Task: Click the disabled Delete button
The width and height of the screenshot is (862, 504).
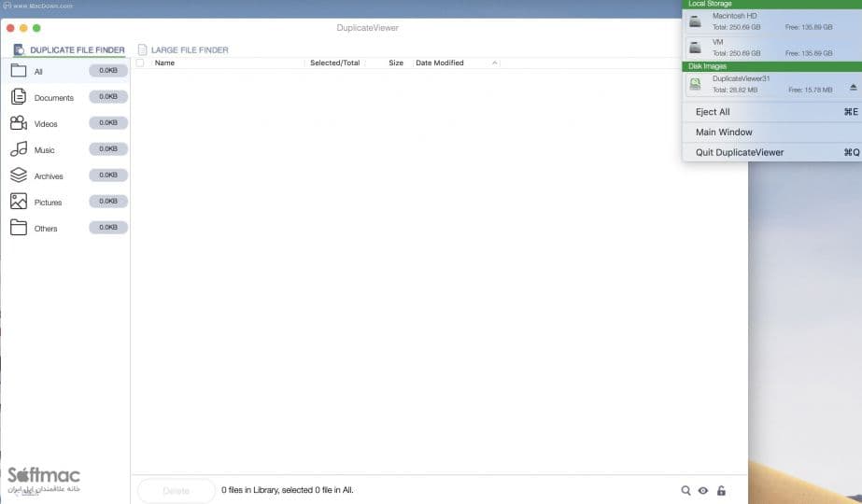Action: pos(177,491)
